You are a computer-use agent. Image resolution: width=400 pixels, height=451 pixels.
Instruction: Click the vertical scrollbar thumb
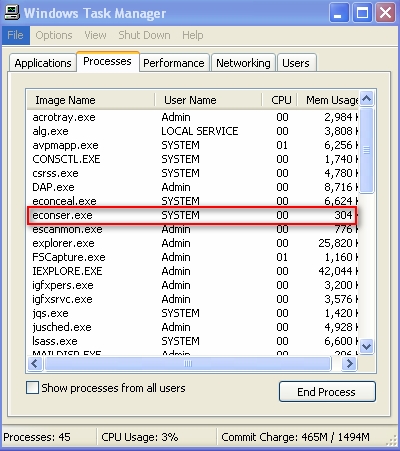(x=367, y=150)
